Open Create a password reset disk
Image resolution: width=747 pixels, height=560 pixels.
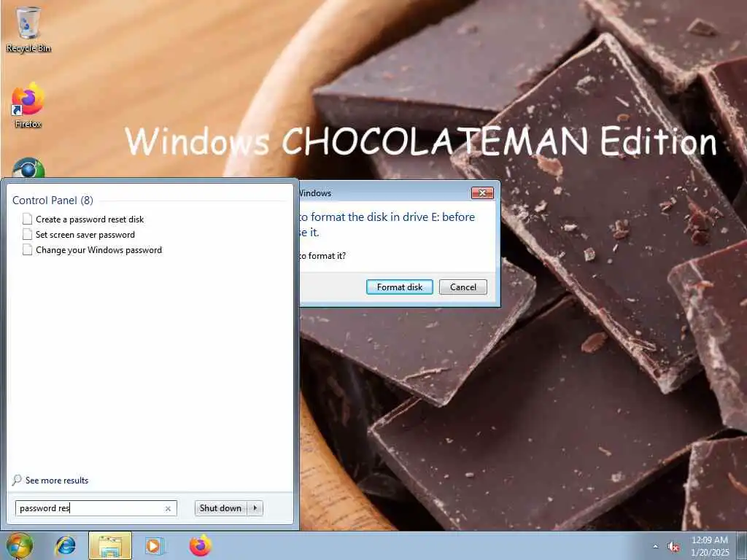click(90, 219)
